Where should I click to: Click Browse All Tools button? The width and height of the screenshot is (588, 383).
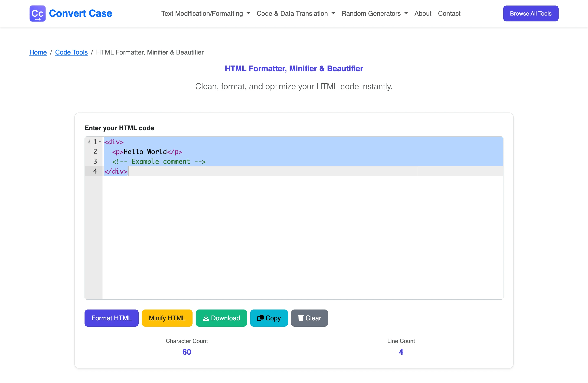tap(530, 13)
